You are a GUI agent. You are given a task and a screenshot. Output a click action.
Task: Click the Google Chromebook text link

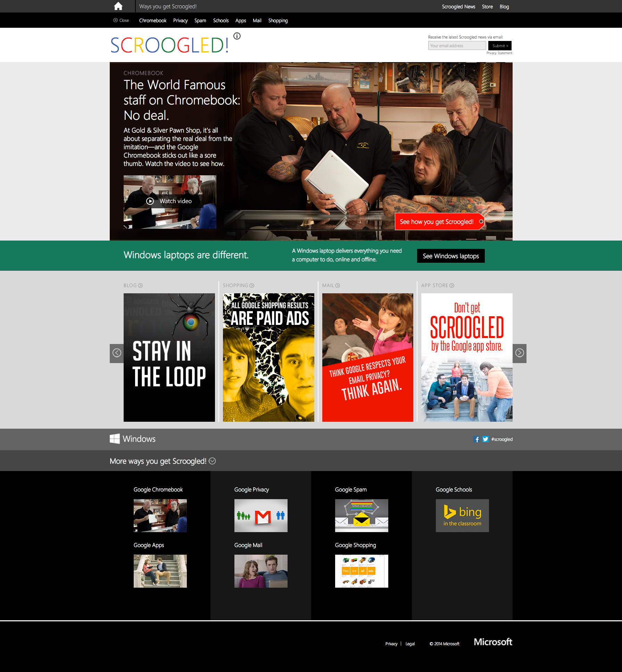(158, 489)
